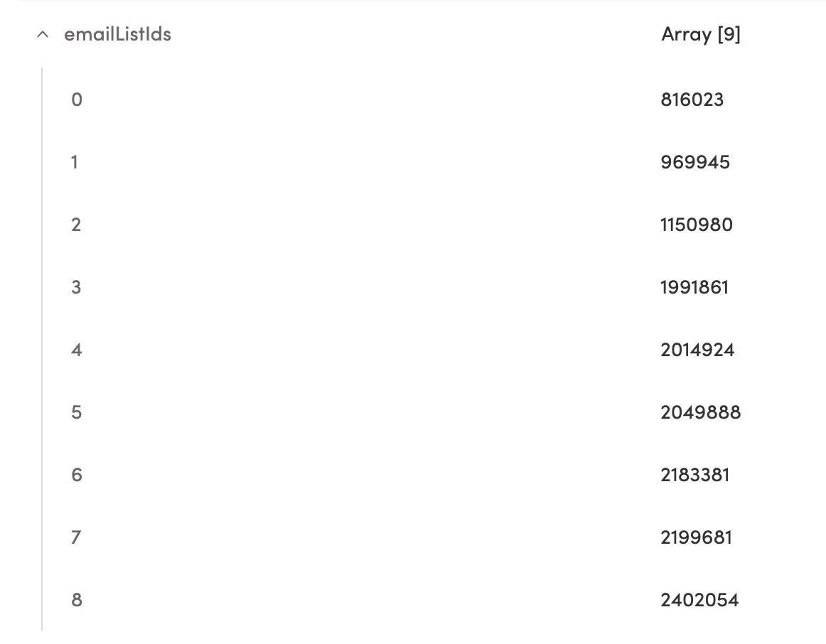Viewport: 826px width, 644px height.
Task: Select the last value 2402054
Action: click(699, 600)
